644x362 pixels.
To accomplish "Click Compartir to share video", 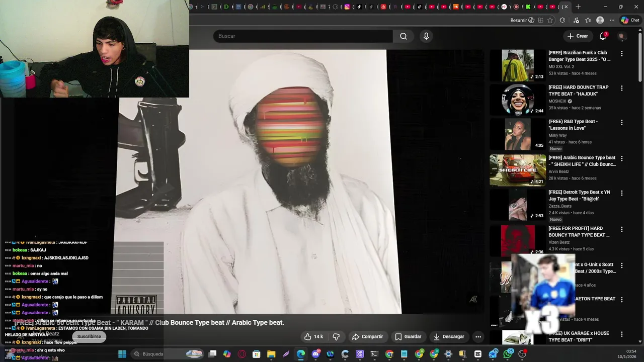I will 367,336.
